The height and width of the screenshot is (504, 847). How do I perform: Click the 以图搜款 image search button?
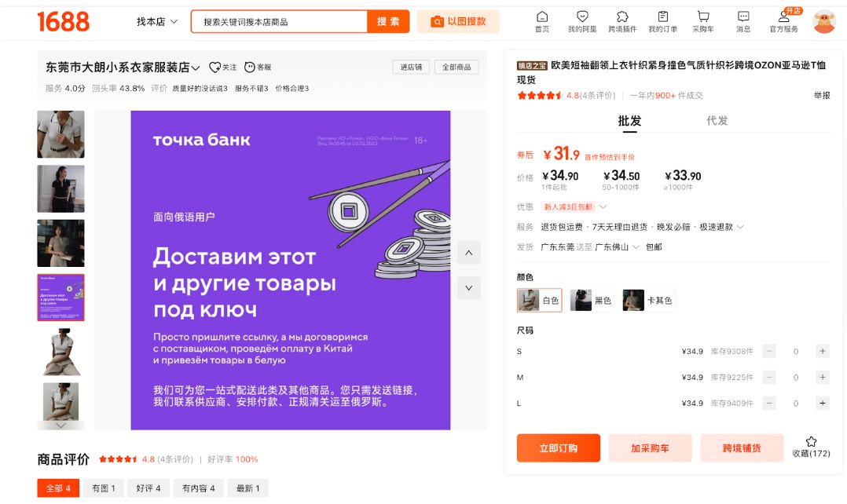(x=458, y=21)
